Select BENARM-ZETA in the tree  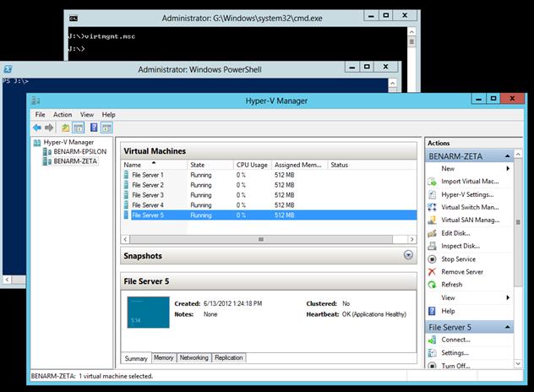pyautogui.click(x=75, y=161)
